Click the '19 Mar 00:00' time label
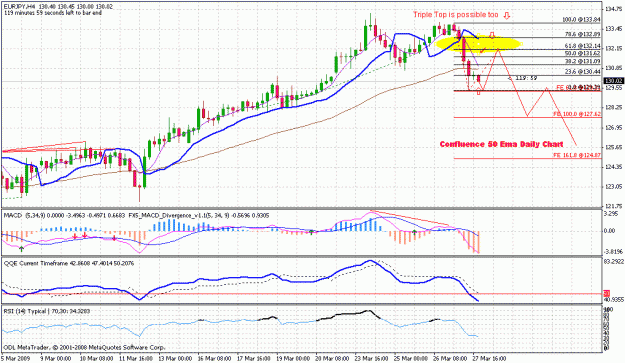 coord(293,359)
